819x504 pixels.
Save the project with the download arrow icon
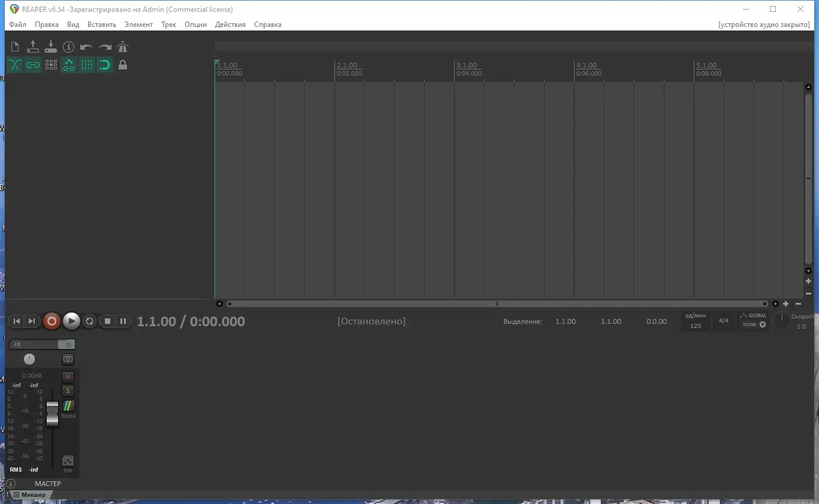click(51, 47)
